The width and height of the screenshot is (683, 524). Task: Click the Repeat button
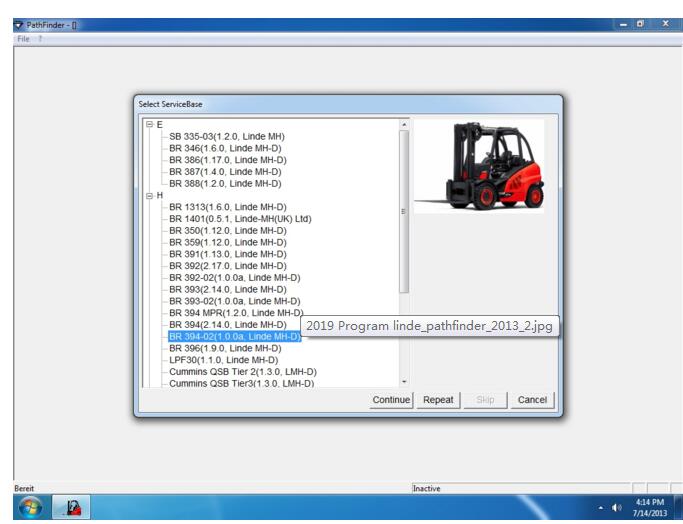coord(438,400)
